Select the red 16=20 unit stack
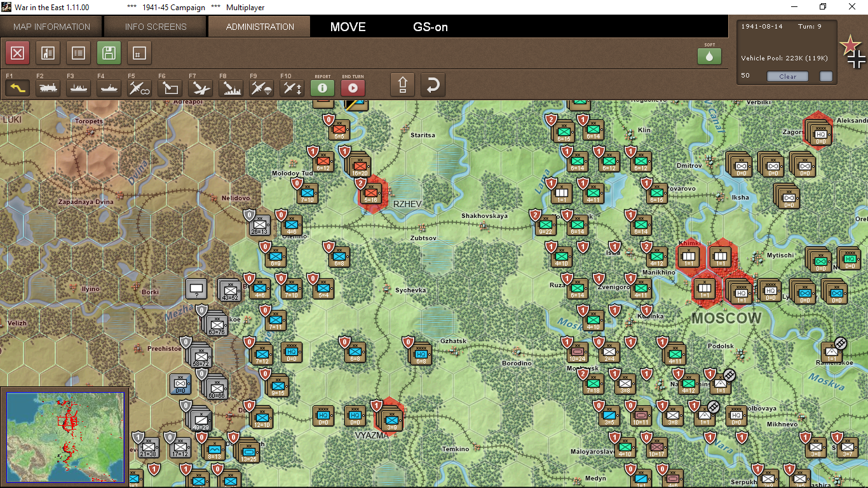Screen dimensions: 868x488 (359, 165)
